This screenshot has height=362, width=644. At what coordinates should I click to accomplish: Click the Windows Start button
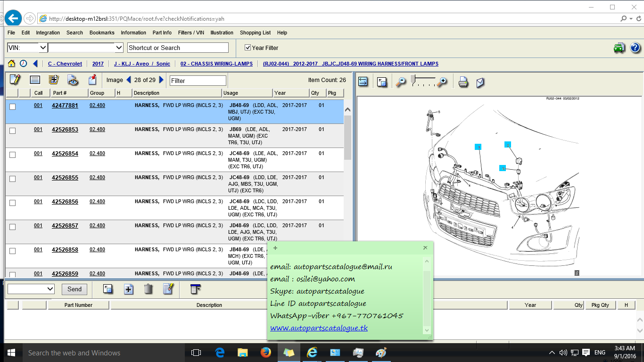pos(11,353)
